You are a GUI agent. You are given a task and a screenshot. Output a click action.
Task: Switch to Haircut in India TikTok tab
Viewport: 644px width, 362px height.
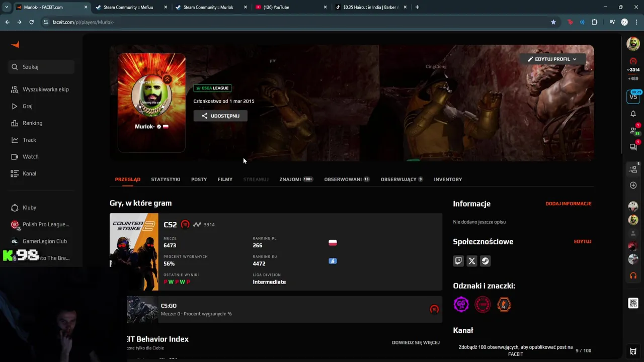click(x=371, y=7)
